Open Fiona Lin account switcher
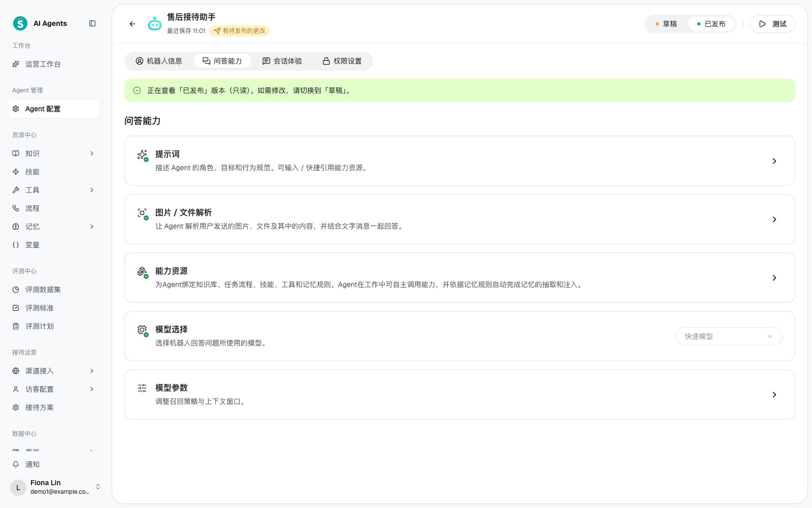 pyautogui.click(x=56, y=487)
